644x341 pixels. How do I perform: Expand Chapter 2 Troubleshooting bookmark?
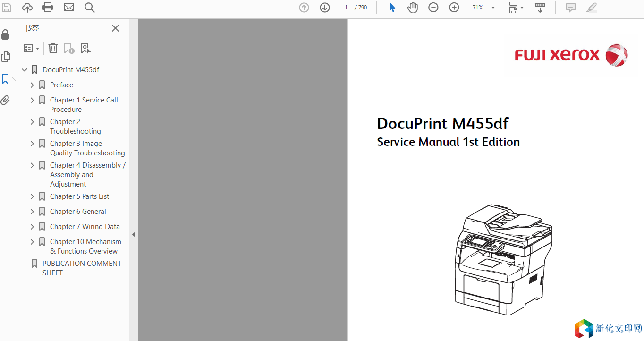tap(32, 122)
